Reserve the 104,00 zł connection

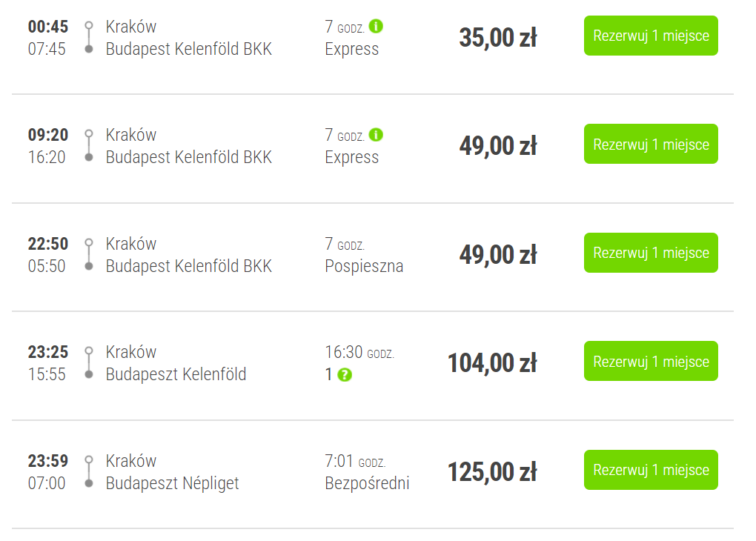pos(651,361)
